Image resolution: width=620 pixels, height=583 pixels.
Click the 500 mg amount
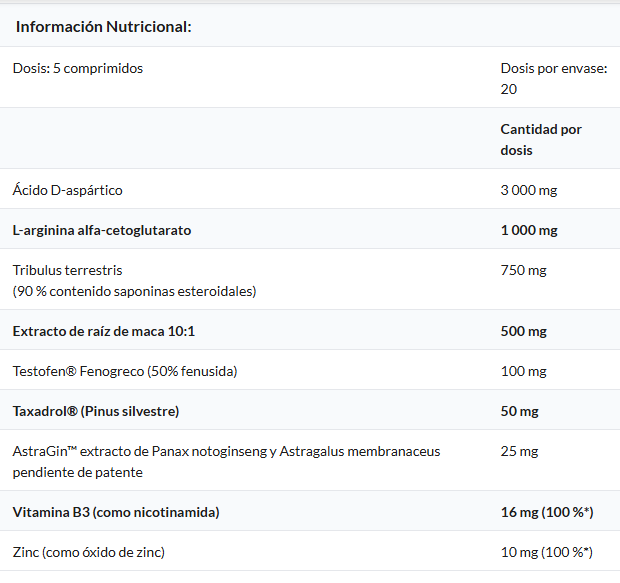[x=524, y=331]
